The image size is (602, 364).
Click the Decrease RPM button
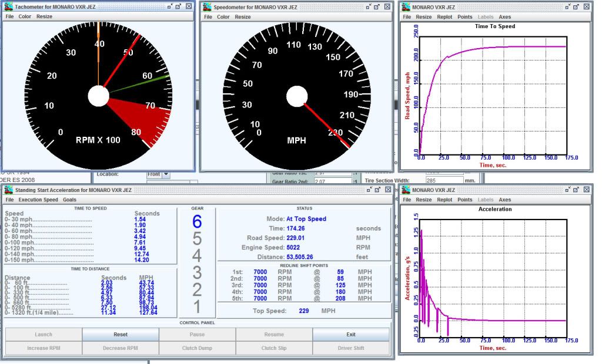point(120,348)
